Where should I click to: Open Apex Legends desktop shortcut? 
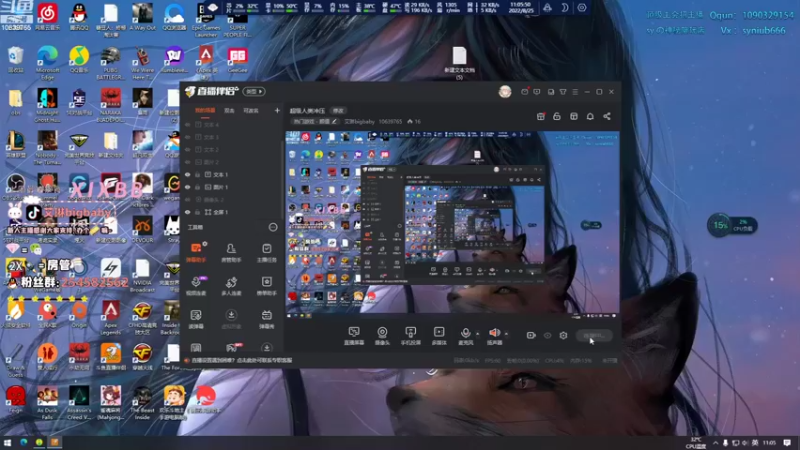pyautogui.click(x=111, y=317)
